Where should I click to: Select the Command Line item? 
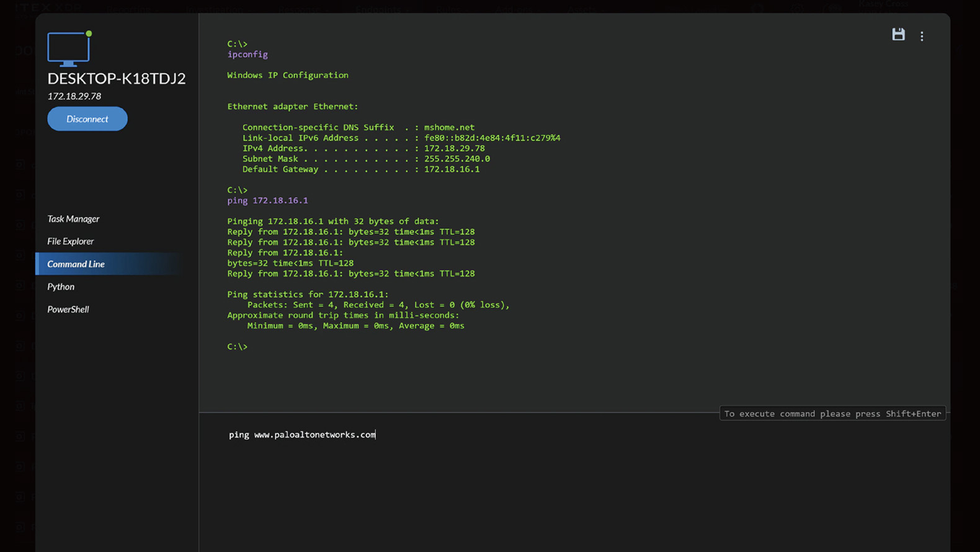[76, 264]
